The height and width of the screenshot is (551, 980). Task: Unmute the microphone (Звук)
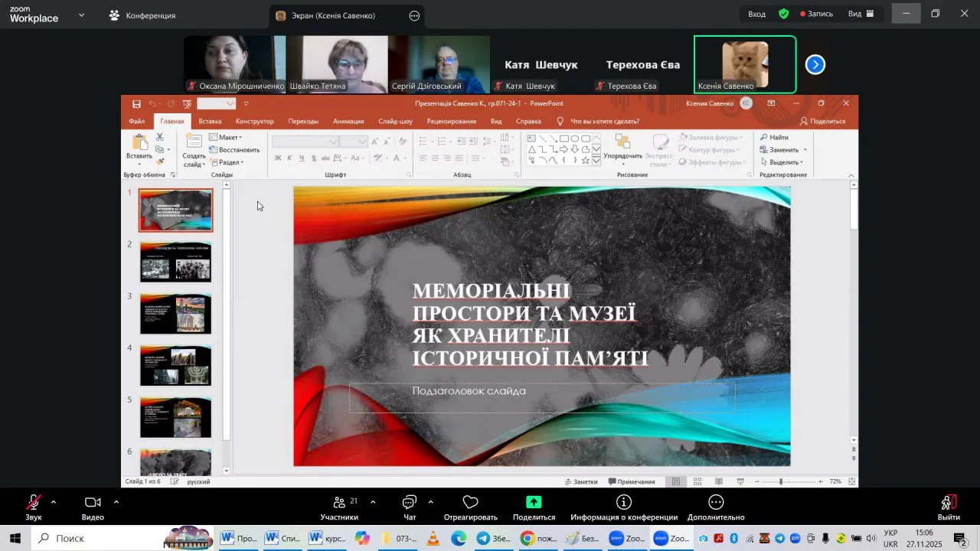[x=34, y=503]
